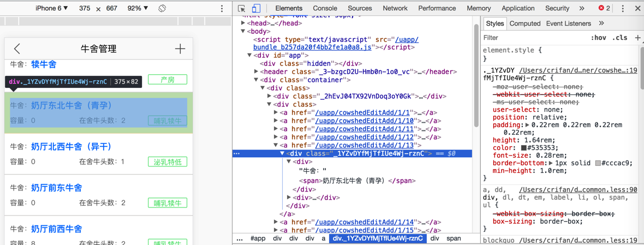Screen dimensions: 644x245
Task: Collapse the div id="app" node
Action: [x=250, y=56]
